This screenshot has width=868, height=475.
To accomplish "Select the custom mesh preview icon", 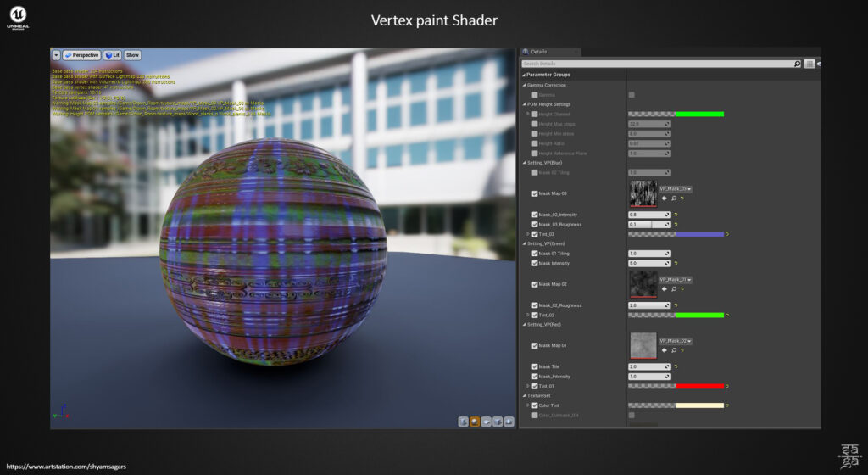I will [509, 422].
